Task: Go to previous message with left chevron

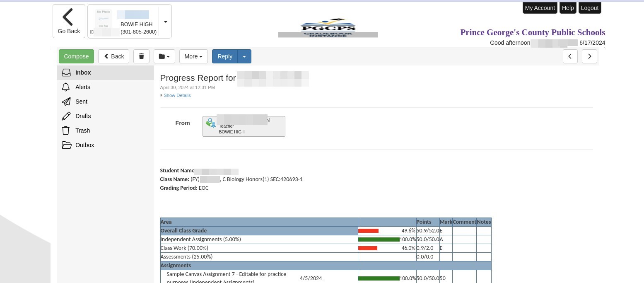Action: click(570, 56)
